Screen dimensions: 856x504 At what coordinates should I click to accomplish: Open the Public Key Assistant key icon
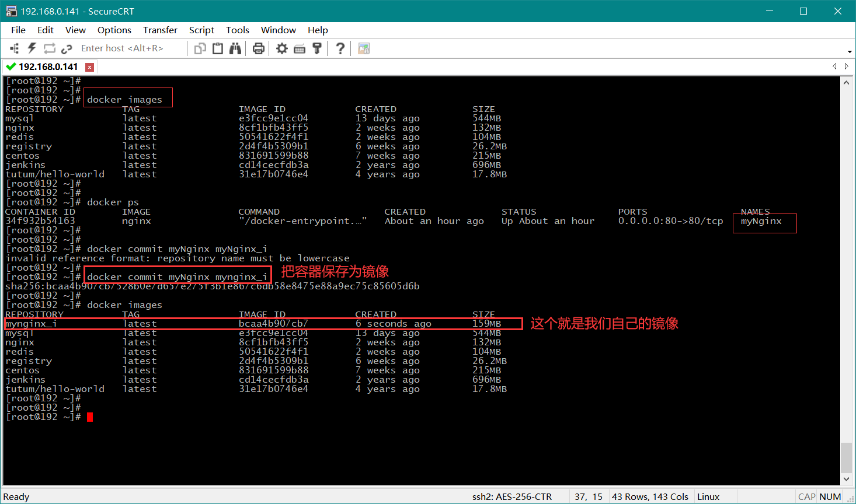(317, 48)
